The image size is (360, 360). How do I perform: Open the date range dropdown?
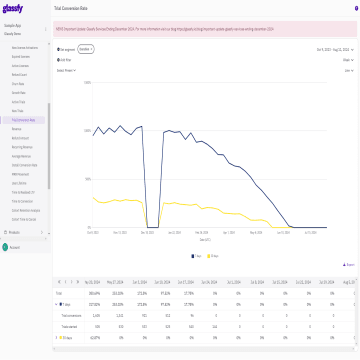click(x=335, y=50)
